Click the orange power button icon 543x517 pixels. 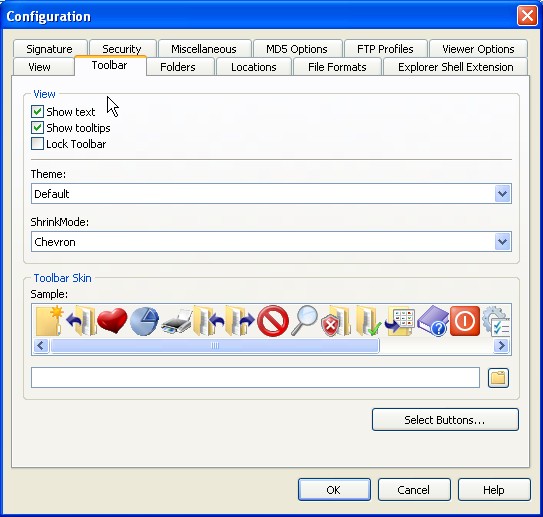coord(465,321)
